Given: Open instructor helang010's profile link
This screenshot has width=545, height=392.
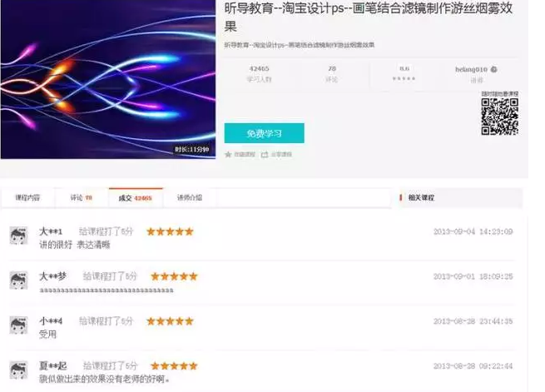Looking at the screenshot, I should click(472, 69).
